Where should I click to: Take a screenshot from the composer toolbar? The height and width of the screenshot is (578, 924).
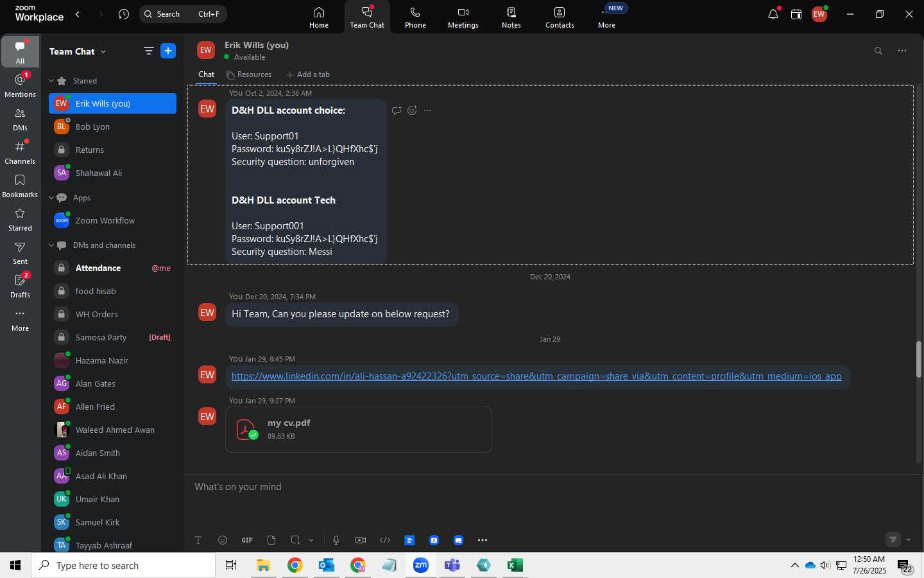click(296, 540)
